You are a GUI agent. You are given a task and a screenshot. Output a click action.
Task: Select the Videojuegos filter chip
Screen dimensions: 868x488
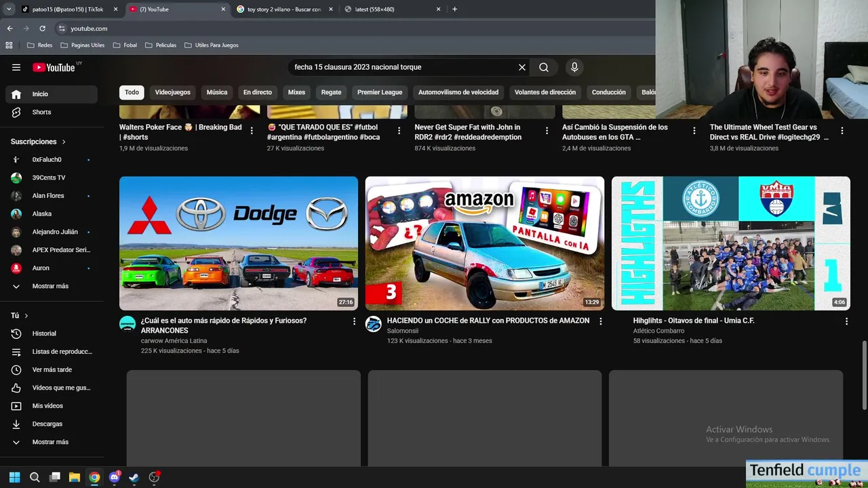[x=173, y=92]
